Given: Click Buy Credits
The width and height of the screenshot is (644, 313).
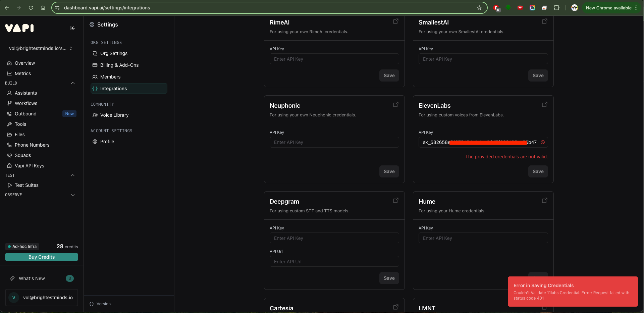Looking at the screenshot, I should (41, 257).
